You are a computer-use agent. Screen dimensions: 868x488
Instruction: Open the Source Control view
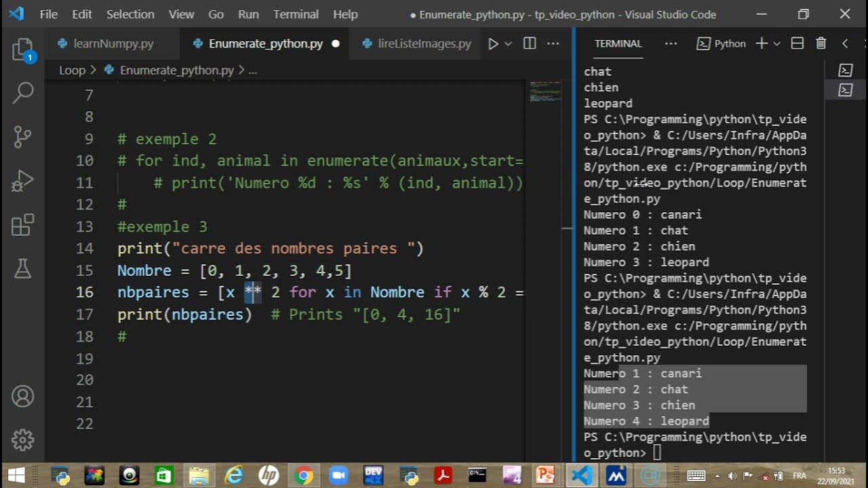point(22,137)
